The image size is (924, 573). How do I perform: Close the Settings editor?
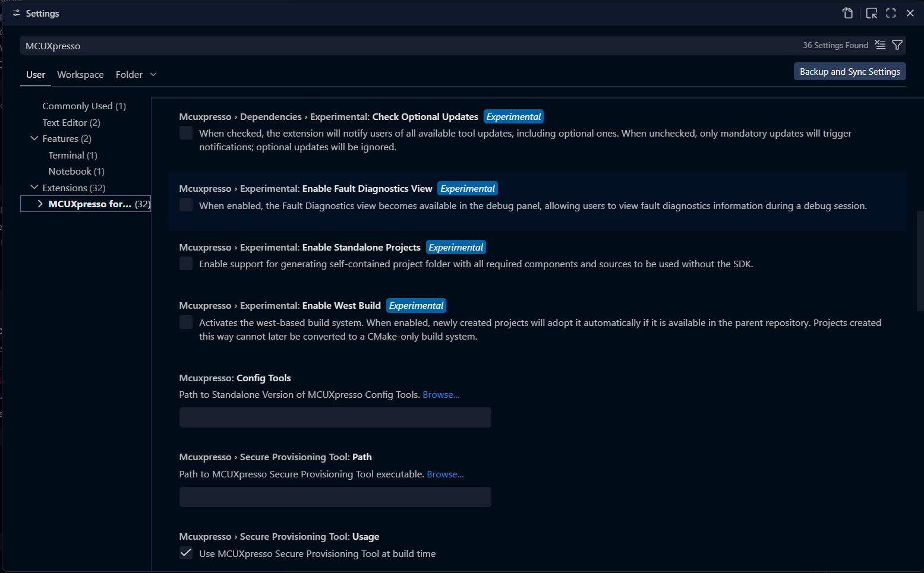tap(910, 13)
